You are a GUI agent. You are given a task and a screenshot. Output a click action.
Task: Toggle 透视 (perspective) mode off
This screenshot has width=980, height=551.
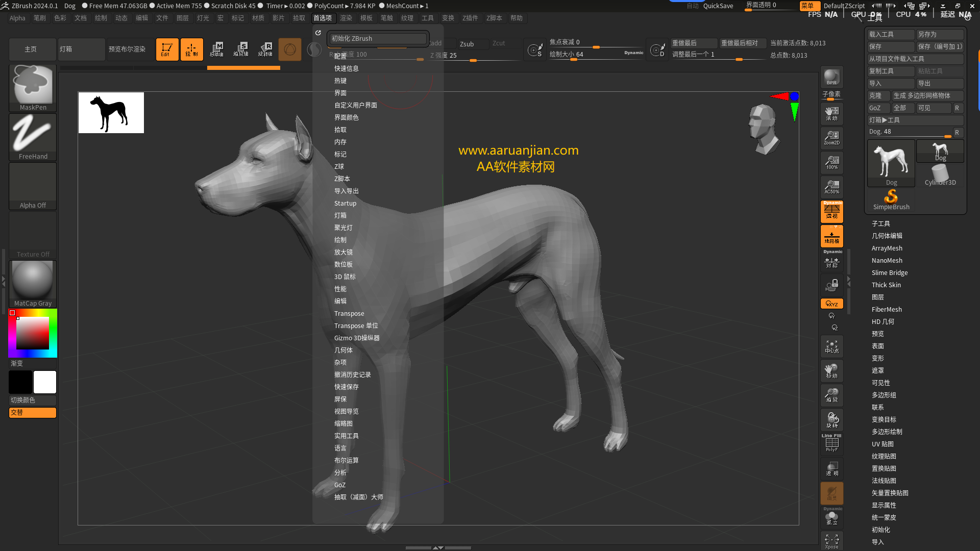click(831, 211)
